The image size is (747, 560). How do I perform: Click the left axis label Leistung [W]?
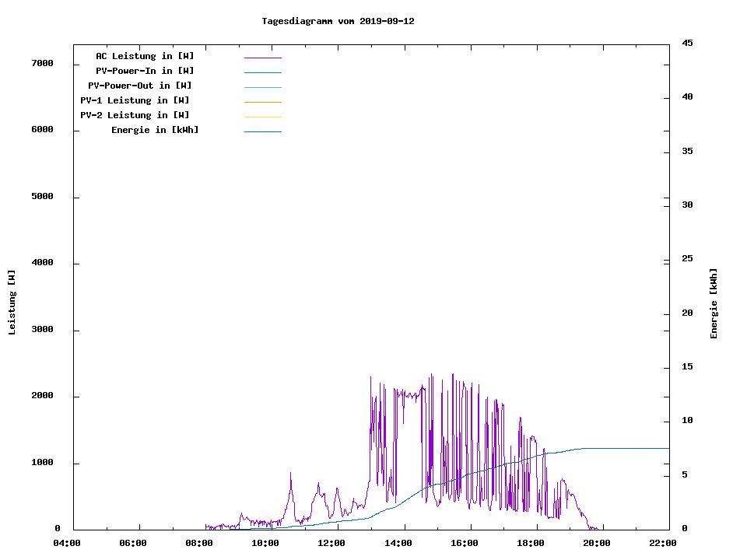(12, 303)
